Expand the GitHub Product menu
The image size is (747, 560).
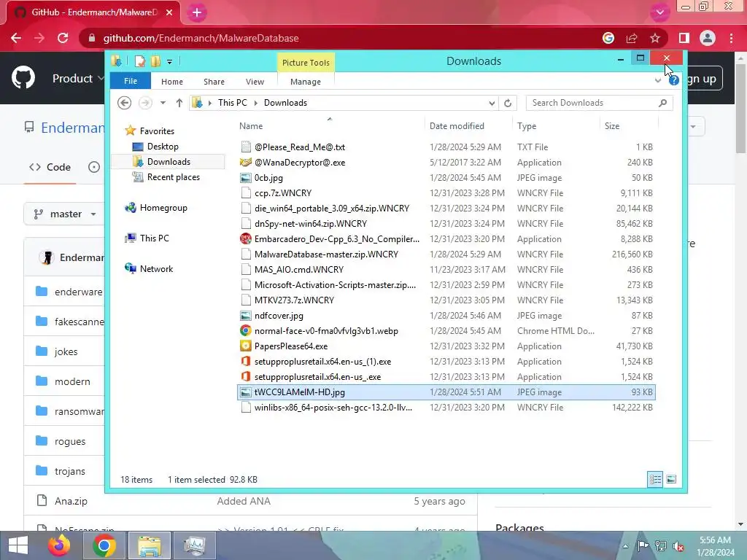[x=77, y=78]
